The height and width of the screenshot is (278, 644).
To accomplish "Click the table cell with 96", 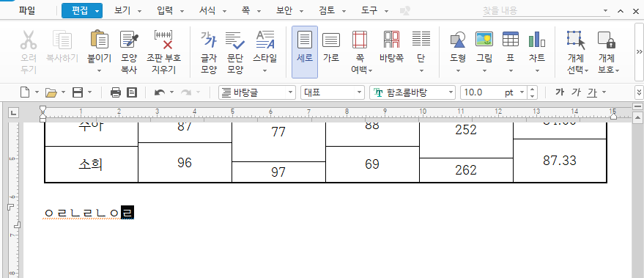I will click(185, 162).
